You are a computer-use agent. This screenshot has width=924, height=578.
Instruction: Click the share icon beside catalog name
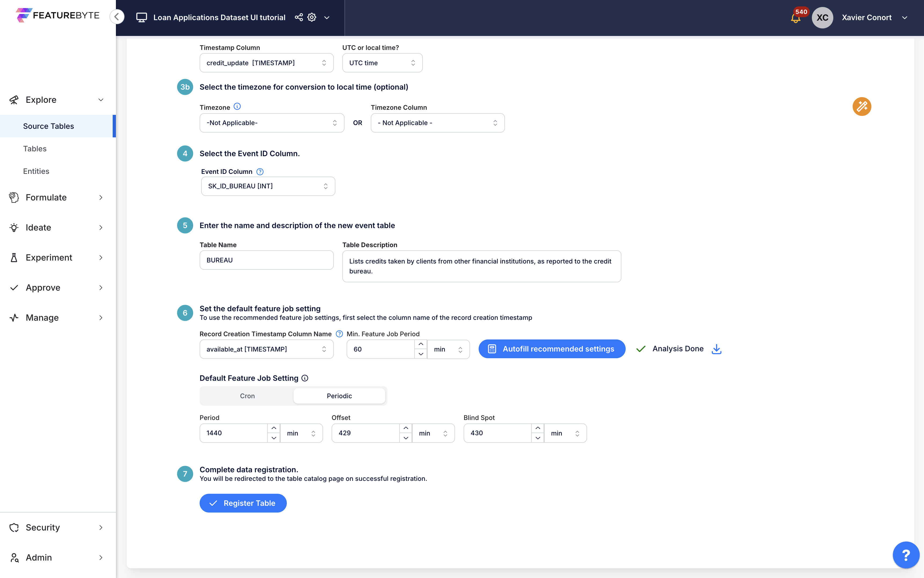click(298, 18)
